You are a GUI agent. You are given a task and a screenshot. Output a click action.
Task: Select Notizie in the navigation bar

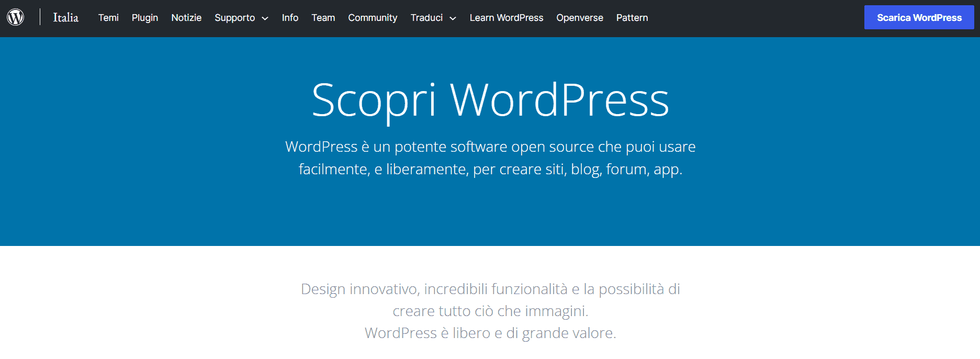[186, 18]
